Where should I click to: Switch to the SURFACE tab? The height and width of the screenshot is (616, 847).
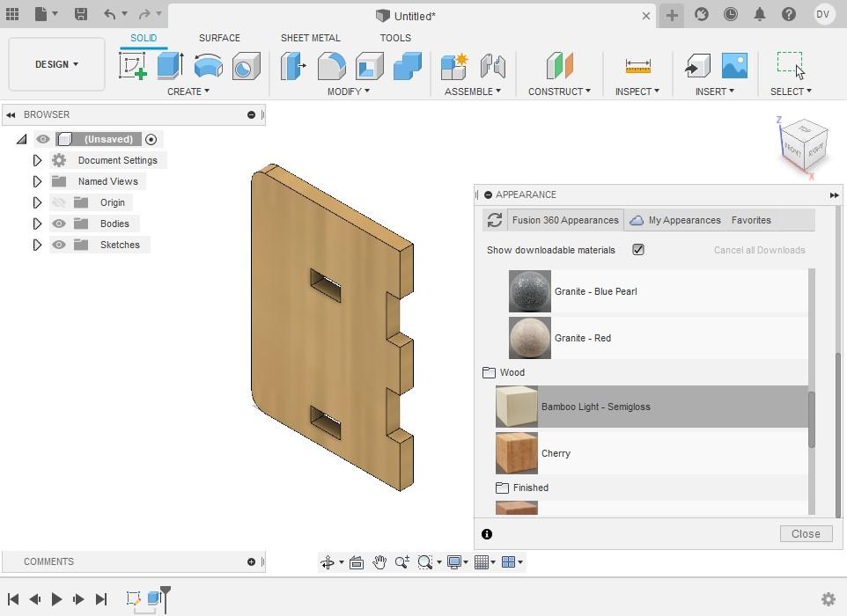point(219,38)
